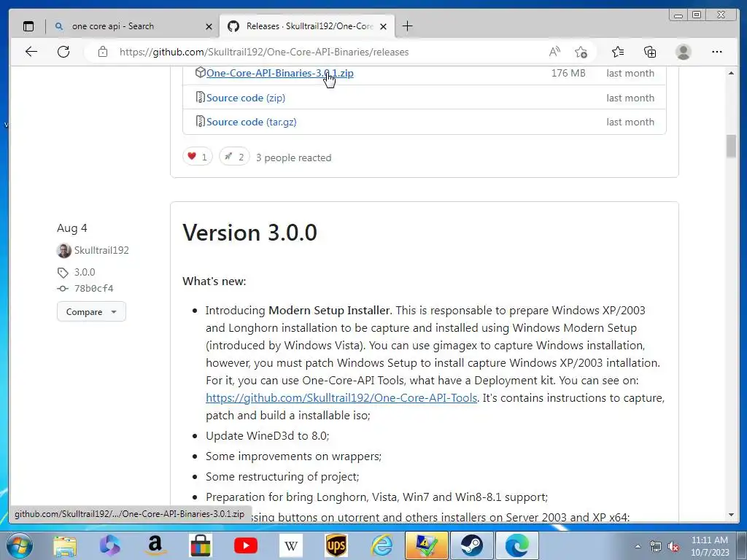Open Windows Explorer from the taskbar

coord(65,545)
